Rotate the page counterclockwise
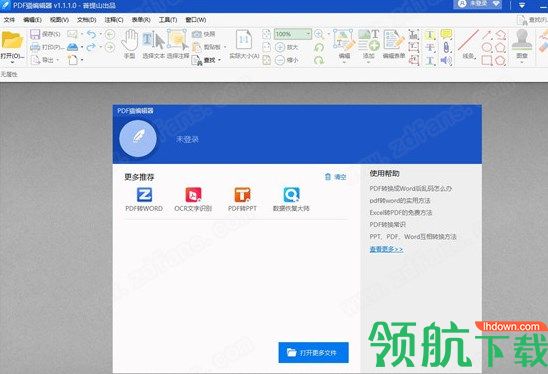The height and width of the screenshot is (374, 548). tap(319, 47)
